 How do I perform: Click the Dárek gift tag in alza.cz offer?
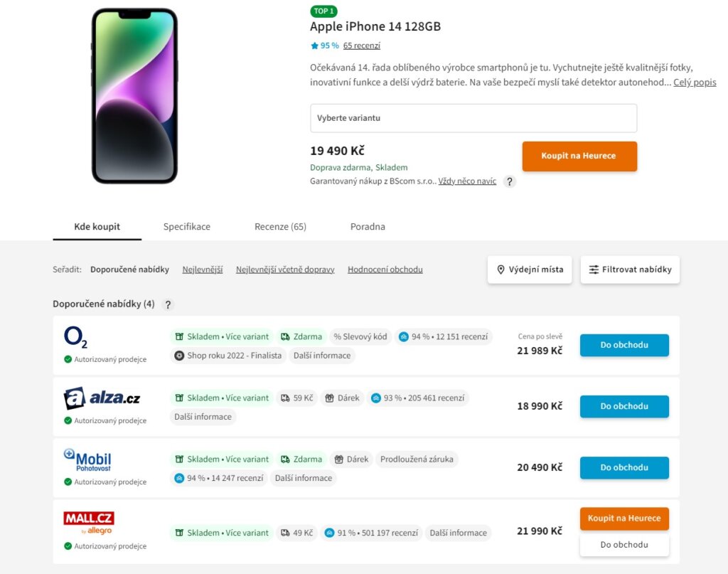342,398
